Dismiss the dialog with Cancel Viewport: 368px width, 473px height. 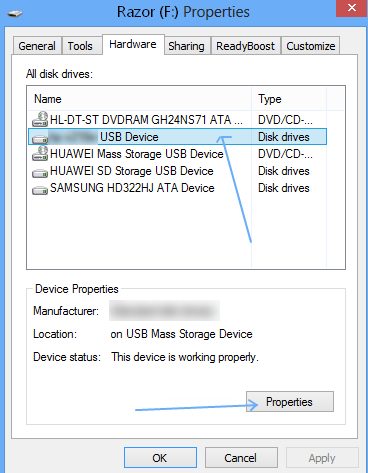click(241, 458)
